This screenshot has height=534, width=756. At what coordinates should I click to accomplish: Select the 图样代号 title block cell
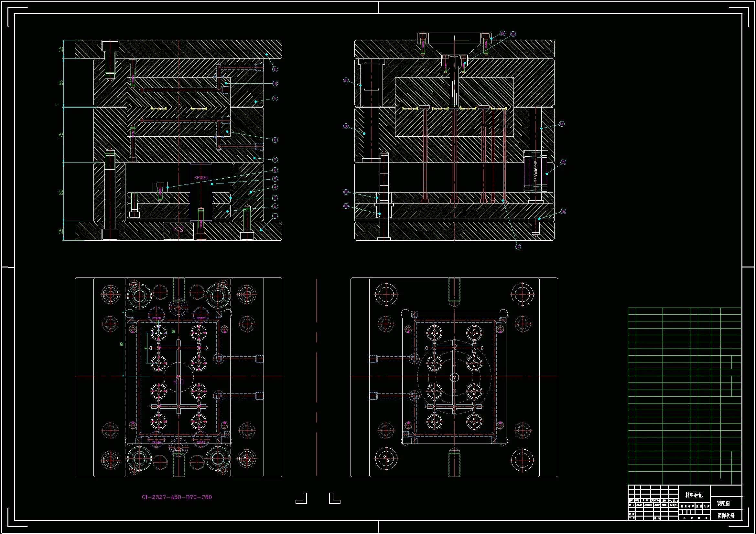coord(726,516)
